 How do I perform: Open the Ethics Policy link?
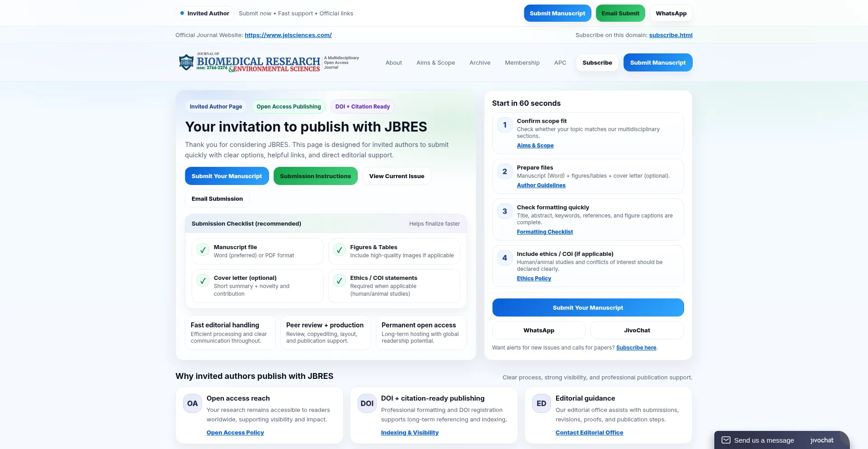(x=534, y=278)
